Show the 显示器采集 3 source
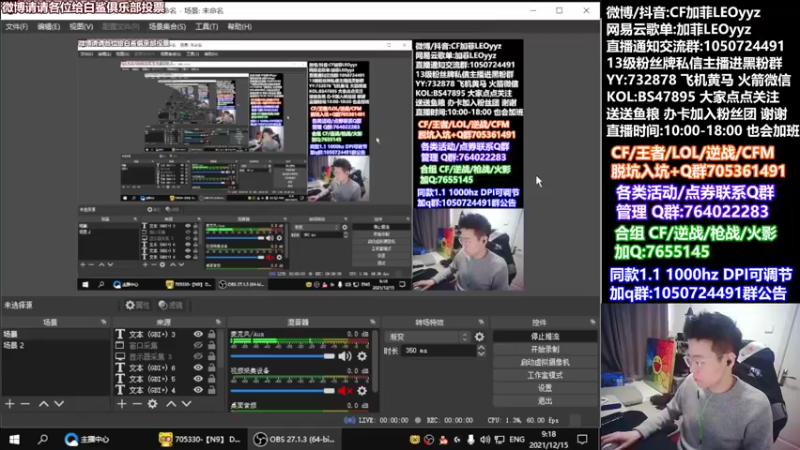Image resolution: width=800 pixels, height=450 pixels. (x=198, y=357)
